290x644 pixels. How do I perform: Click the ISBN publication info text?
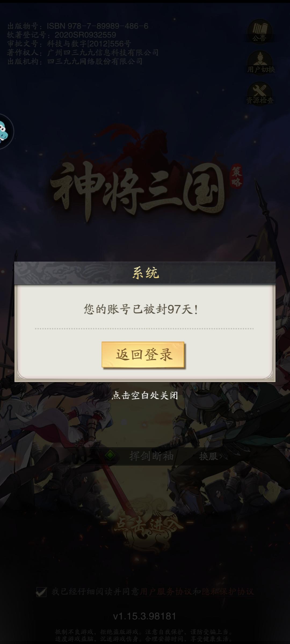click(78, 26)
